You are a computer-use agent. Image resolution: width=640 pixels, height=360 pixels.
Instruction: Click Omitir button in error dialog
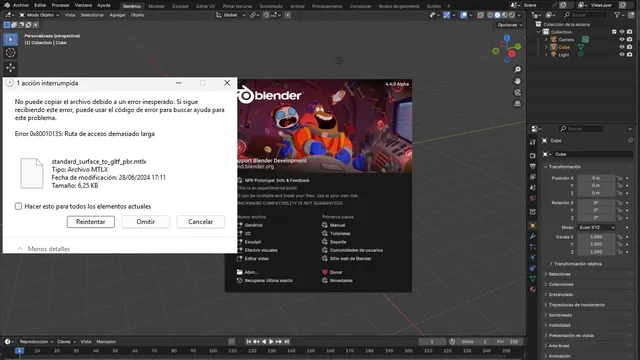tap(146, 222)
